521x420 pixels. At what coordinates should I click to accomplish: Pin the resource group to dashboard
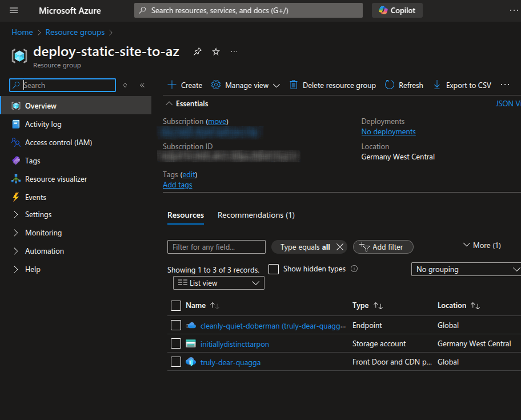[197, 52]
